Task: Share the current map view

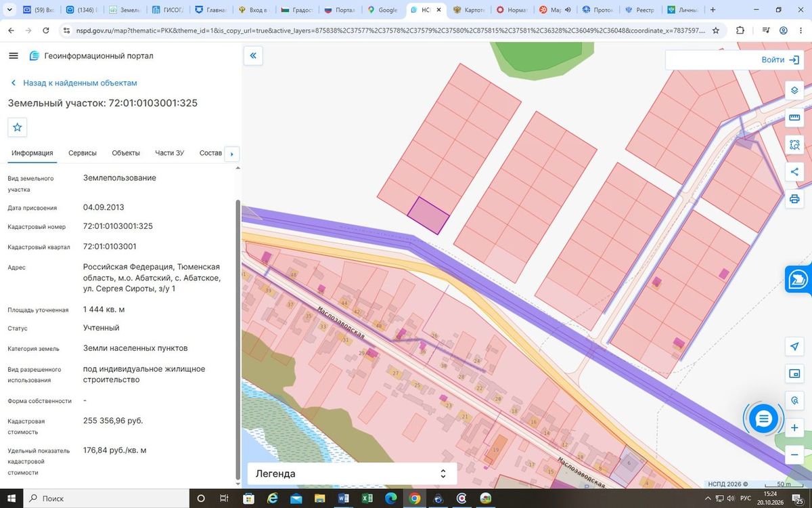Action: [x=794, y=171]
